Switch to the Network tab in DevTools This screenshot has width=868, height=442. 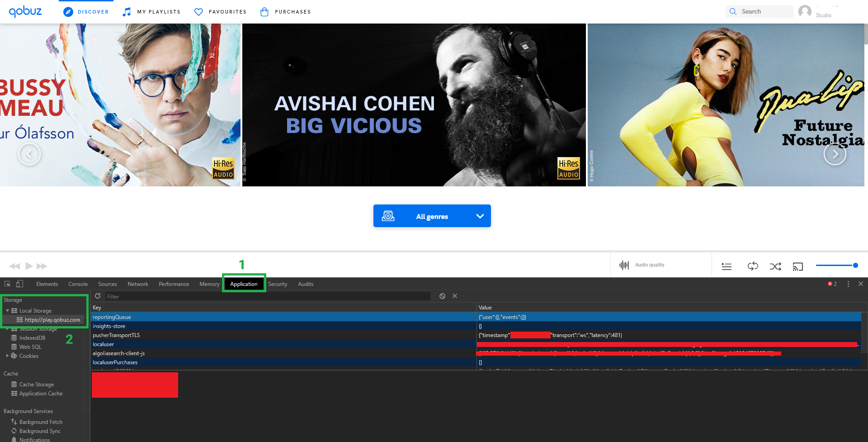[137, 284]
